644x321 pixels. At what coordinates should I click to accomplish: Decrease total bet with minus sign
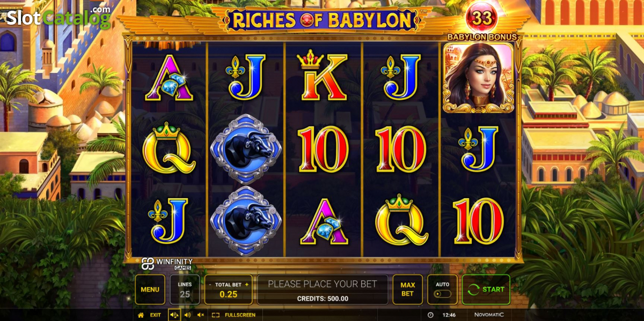pyautogui.click(x=210, y=285)
